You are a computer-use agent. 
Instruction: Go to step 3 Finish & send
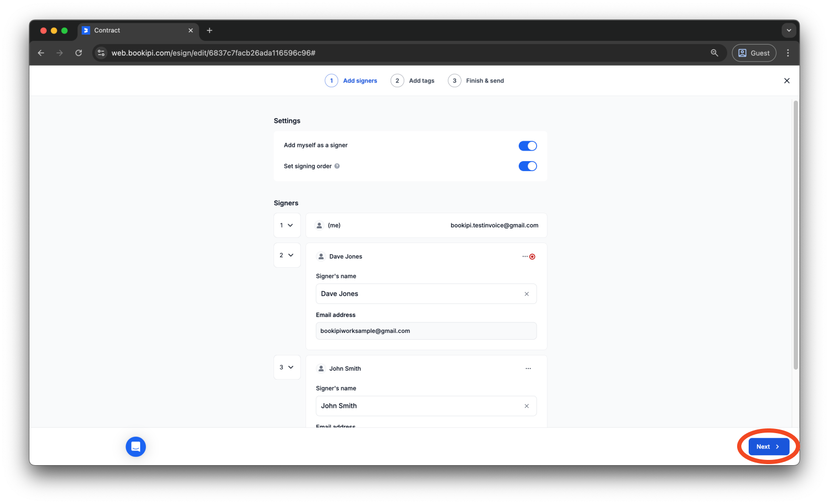pyautogui.click(x=476, y=81)
